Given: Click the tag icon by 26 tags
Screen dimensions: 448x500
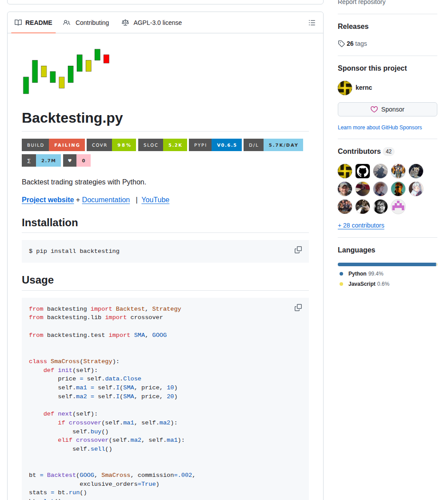Looking at the screenshot, I should tap(341, 44).
